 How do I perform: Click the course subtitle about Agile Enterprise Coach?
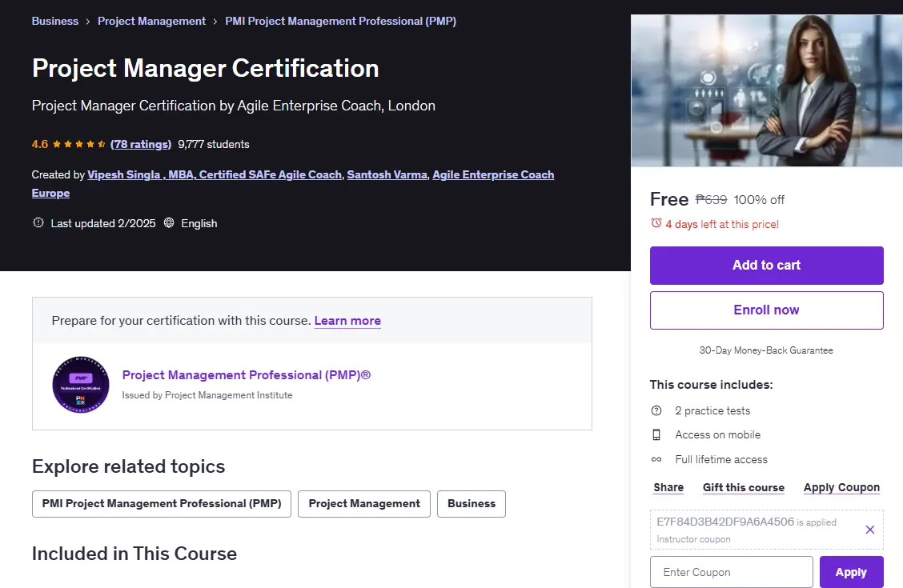(x=233, y=106)
